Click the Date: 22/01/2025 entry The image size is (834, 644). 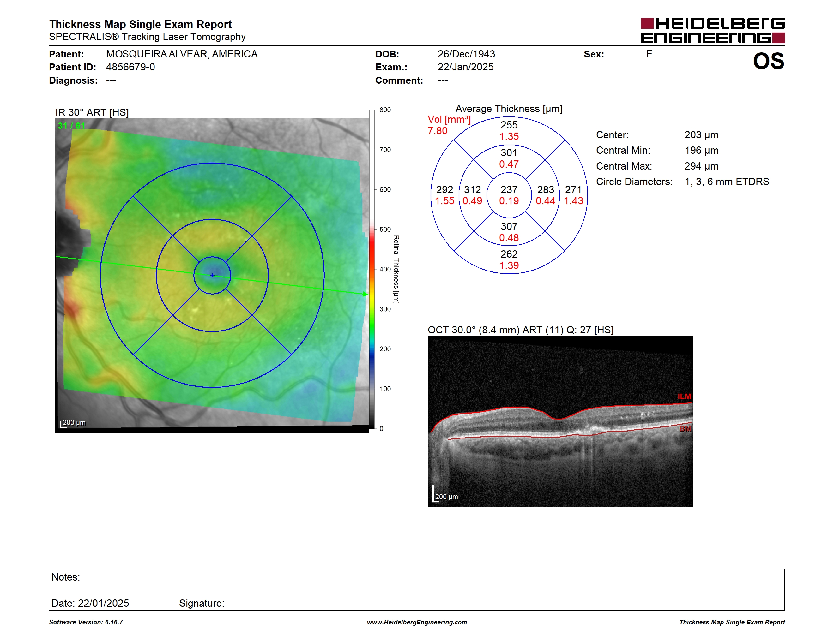[x=90, y=603]
